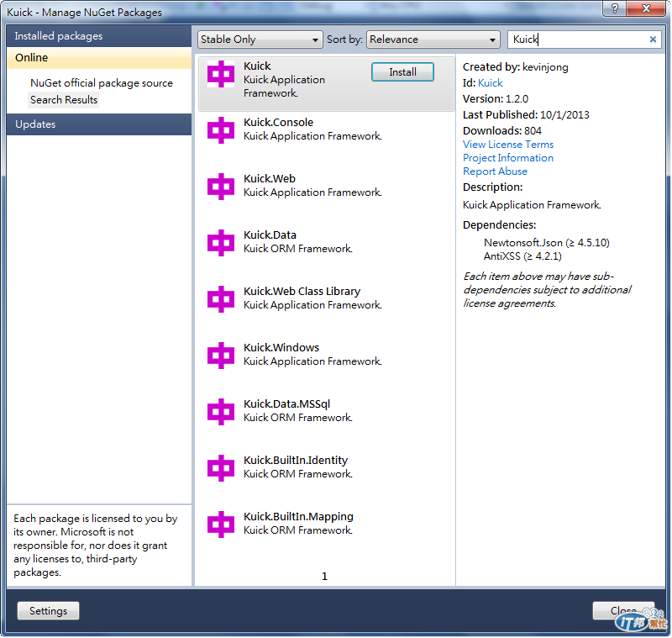Open the help question mark button in title bar
This screenshot has height=638, width=672.
pyautogui.click(x=615, y=8)
